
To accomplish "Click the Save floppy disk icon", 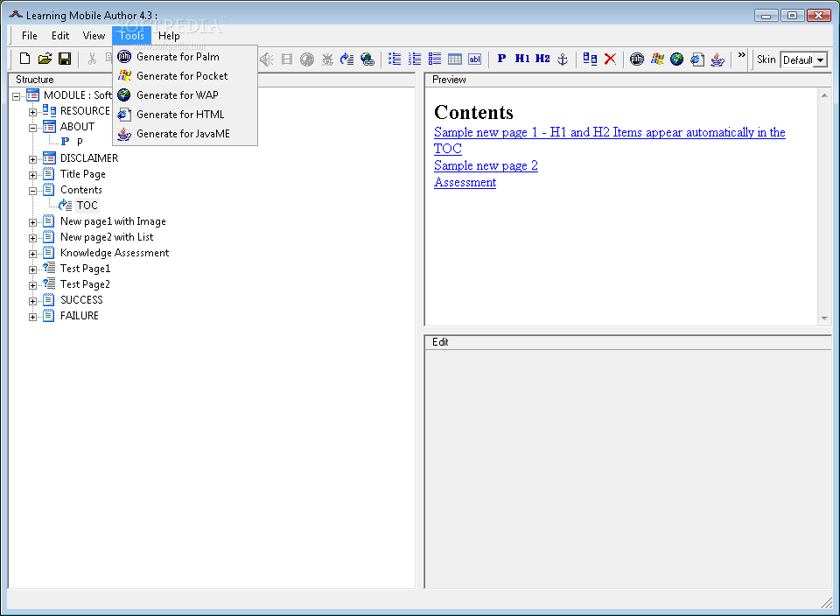I will point(65,59).
